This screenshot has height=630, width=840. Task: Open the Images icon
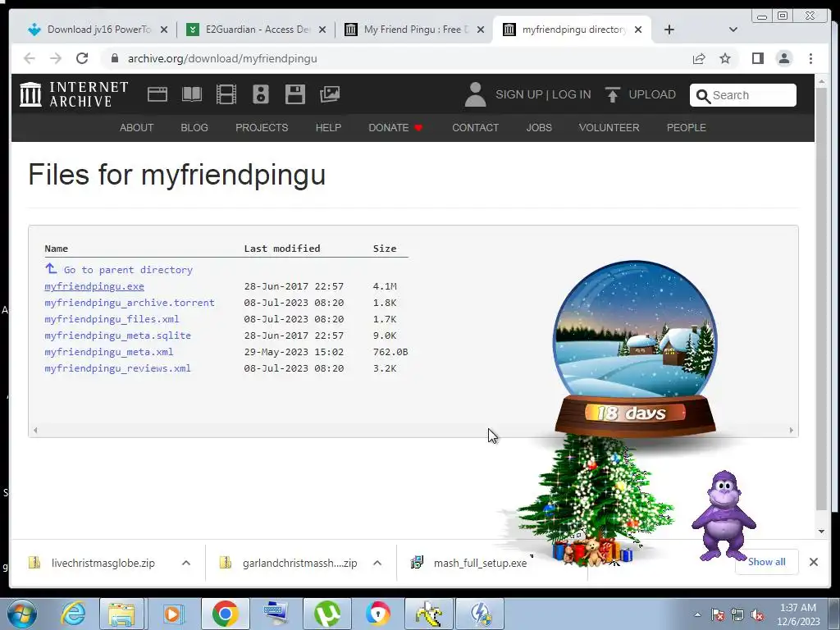coord(330,94)
